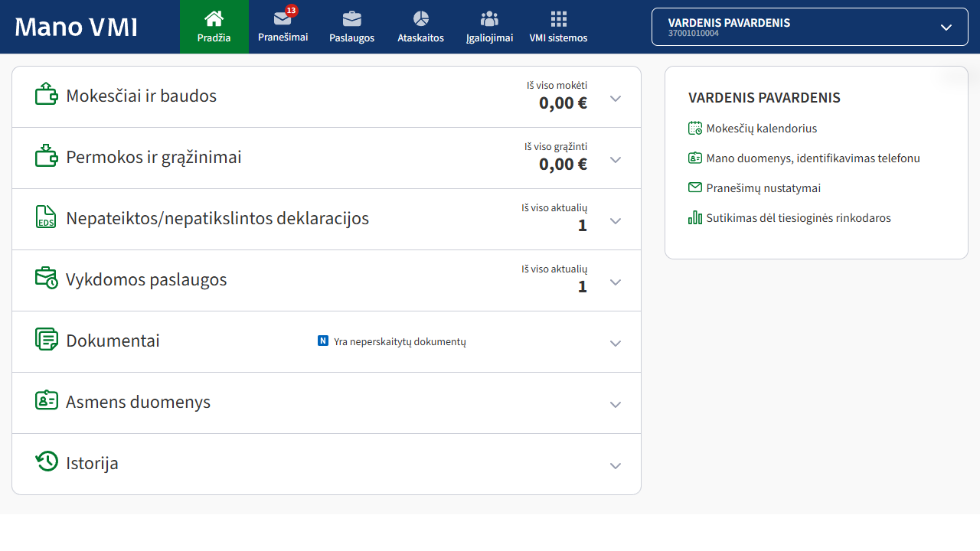Click the EDS declarations file icon
Image resolution: width=980 pixels, height=551 pixels.
pos(47,217)
